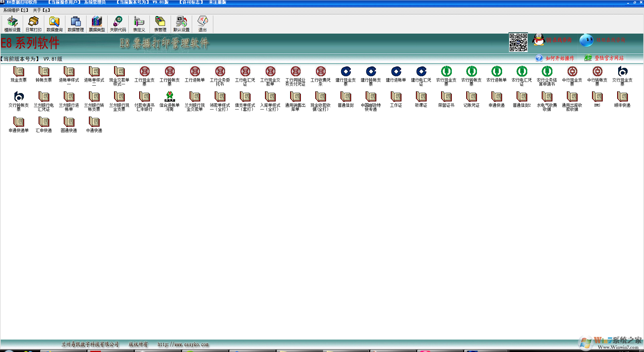Open the 建行进帐单 template
This screenshot has width=644, height=352.
pyautogui.click(x=396, y=74)
